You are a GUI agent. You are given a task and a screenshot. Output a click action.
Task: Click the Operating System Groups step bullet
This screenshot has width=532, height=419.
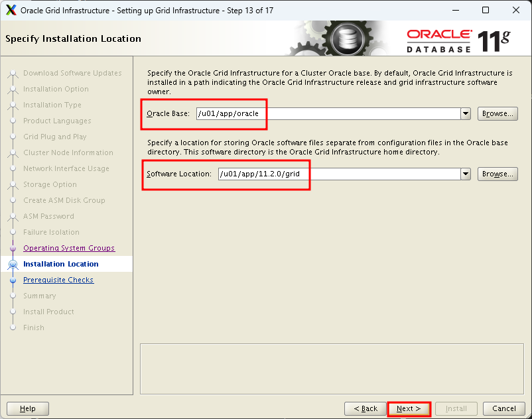pyautogui.click(x=13, y=249)
